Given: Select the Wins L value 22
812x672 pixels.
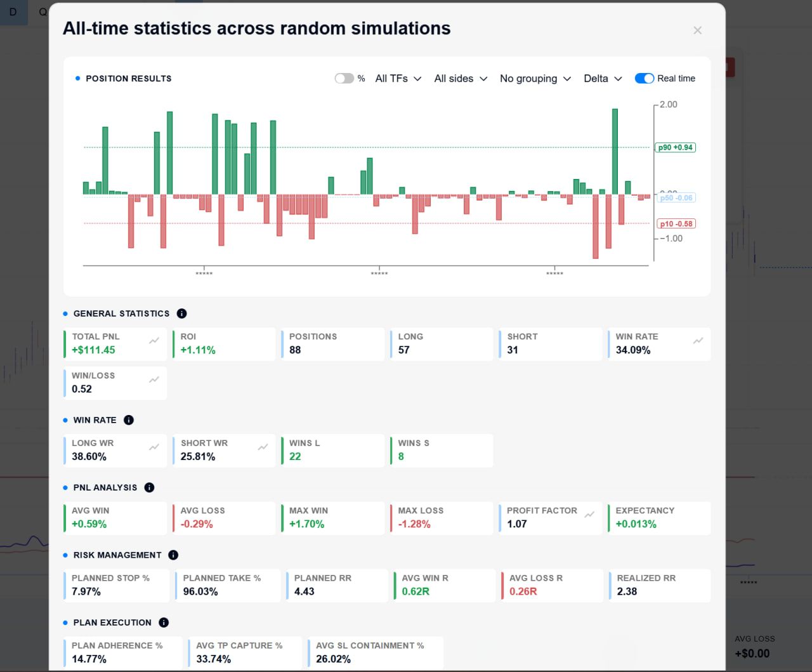Looking at the screenshot, I should [295, 457].
